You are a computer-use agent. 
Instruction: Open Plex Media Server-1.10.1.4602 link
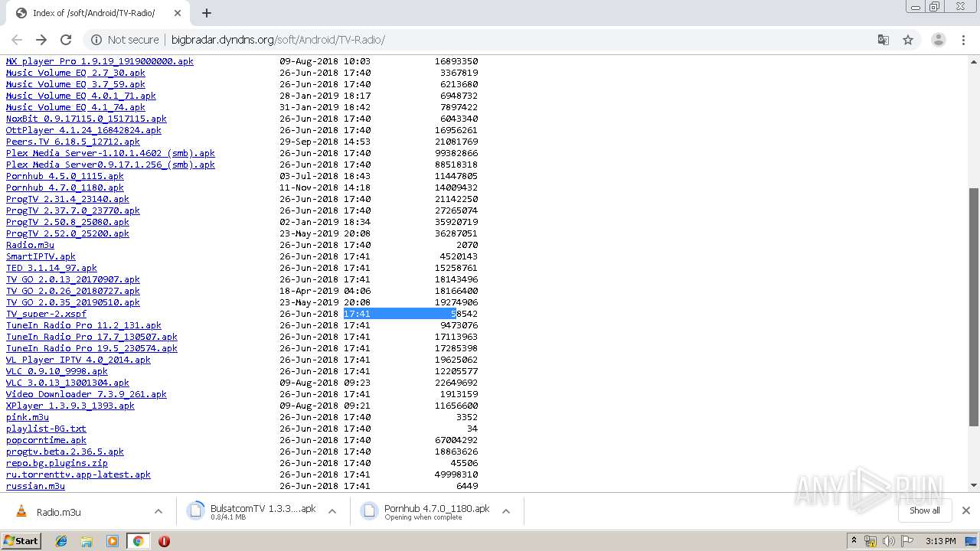[110, 153]
